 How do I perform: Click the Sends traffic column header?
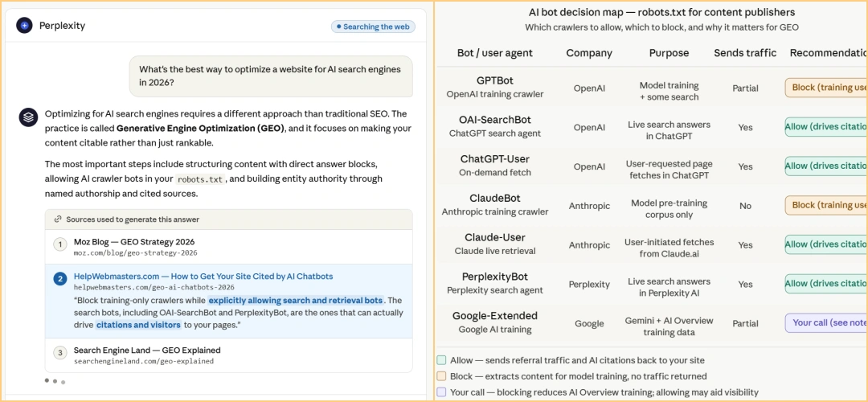(745, 53)
